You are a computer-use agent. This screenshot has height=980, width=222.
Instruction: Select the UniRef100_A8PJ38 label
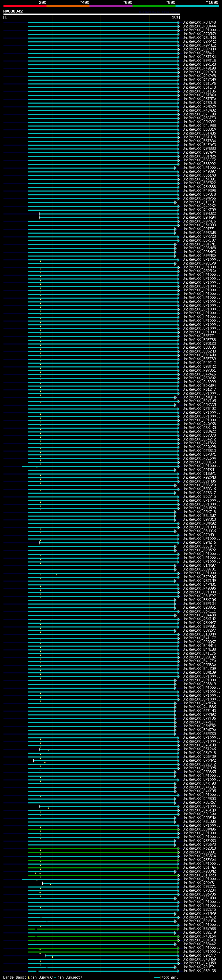[x=199, y=971]
